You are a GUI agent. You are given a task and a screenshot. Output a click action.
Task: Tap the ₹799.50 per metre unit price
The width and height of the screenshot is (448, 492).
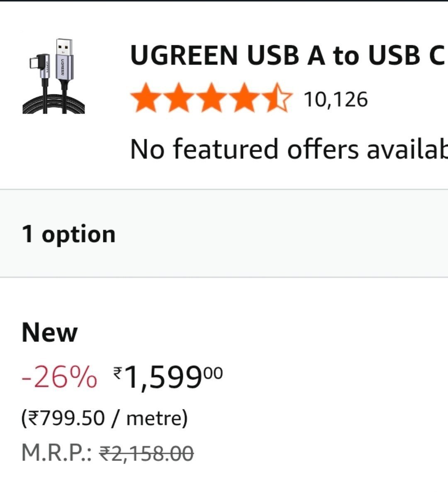click(105, 418)
